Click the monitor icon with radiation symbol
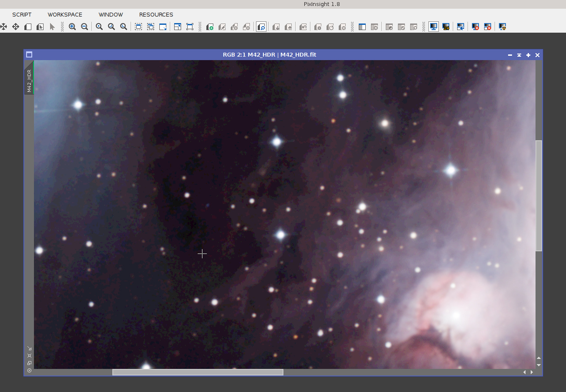 pos(502,27)
